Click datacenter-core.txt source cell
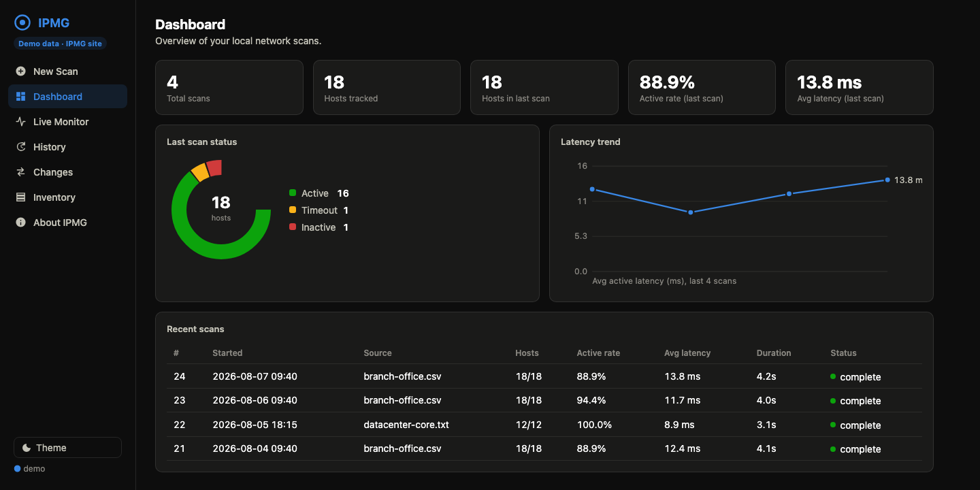Viewport: 980px width, 490px height. pos(406,425)
